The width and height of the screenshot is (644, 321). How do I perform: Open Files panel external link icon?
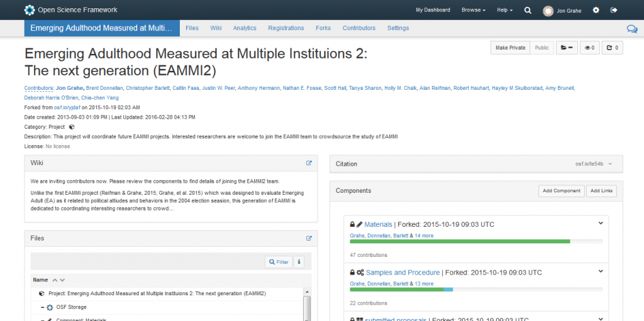(x=309, y=238)
